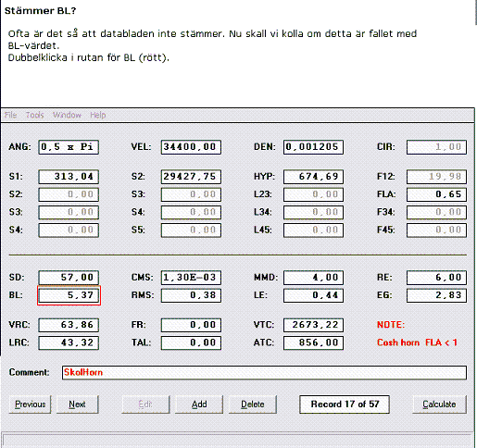Open the Window menu
Image resolution: width=477 pixels, height=448 pixels.
click(67, 115)
